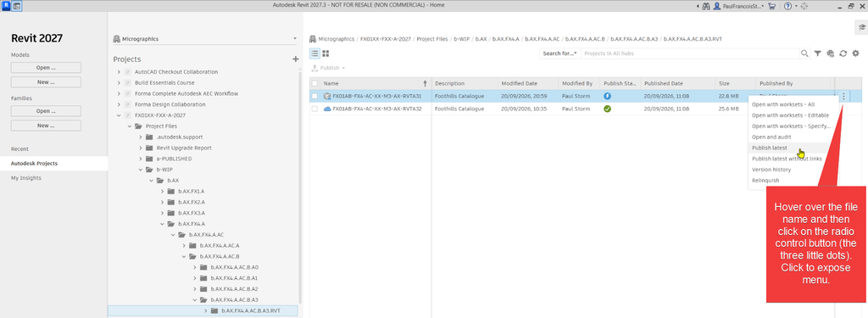Click the binoculars search icon in title bar

pyautogui.click(x=705, y=6)
